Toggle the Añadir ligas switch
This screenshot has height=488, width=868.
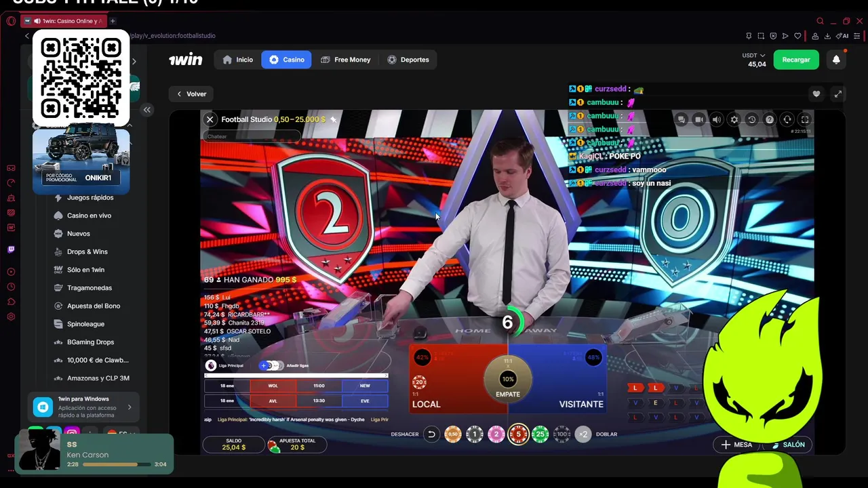click(271, 365)
